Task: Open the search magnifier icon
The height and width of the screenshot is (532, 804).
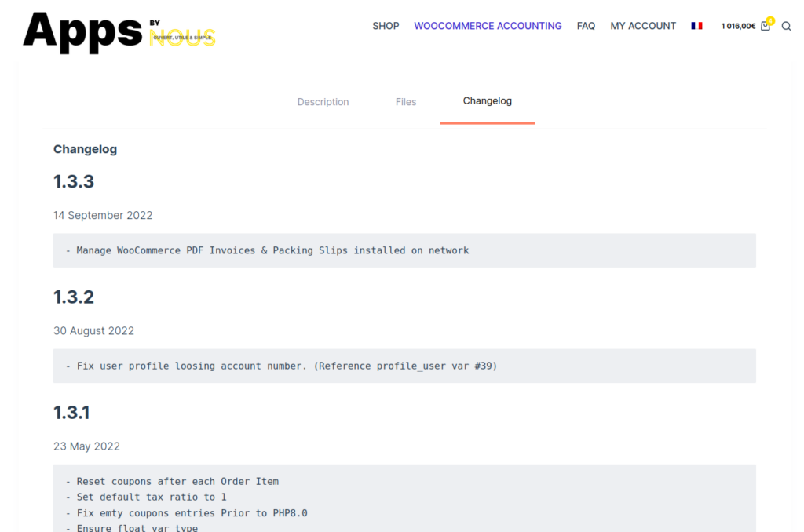Action: (786, 26)
